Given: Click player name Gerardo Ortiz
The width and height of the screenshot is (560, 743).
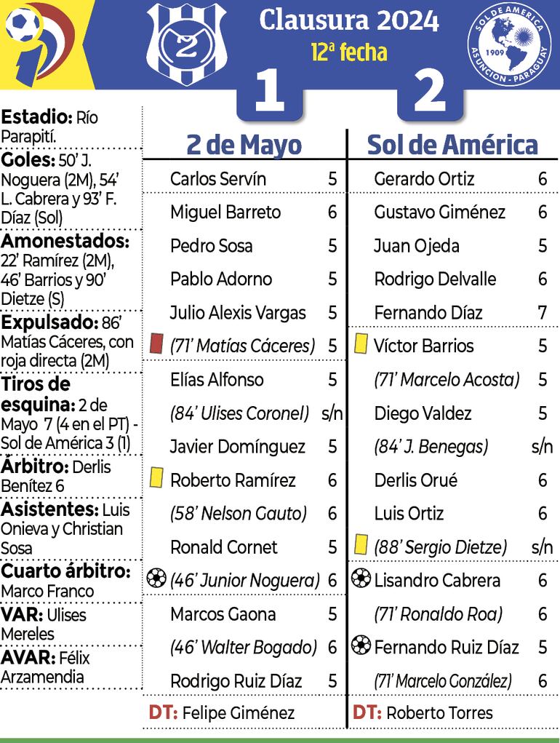Looking at the screenshot, I should (424, 178).
